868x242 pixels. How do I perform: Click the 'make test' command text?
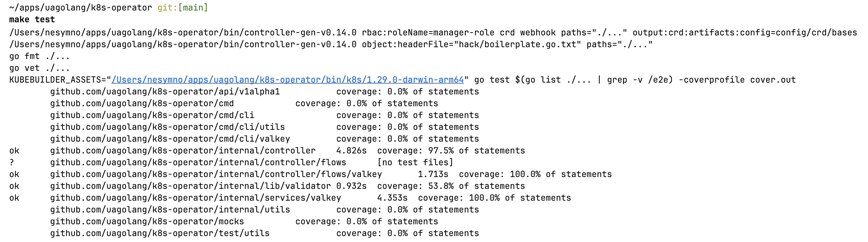click(32, 20)
